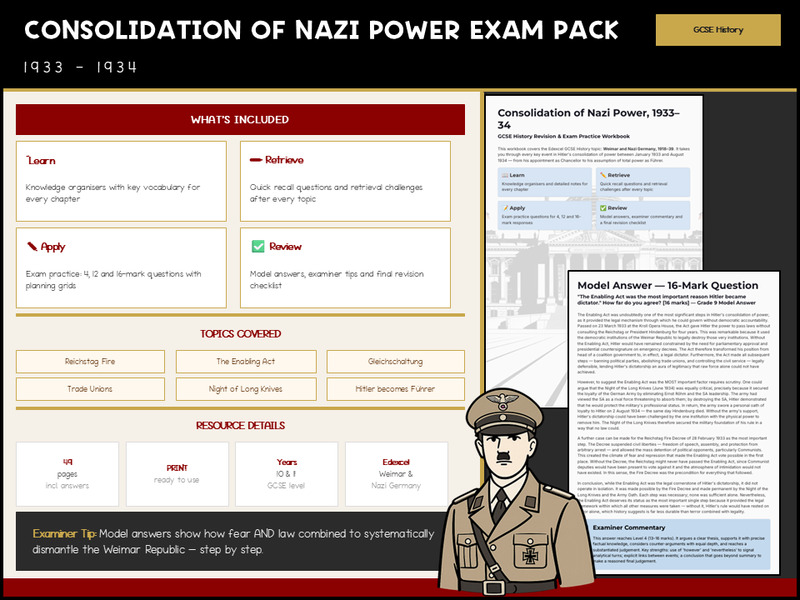Open the Retrieve card on quick recall questions
Screen dimensions: 800x600
[x=345, y=181]
